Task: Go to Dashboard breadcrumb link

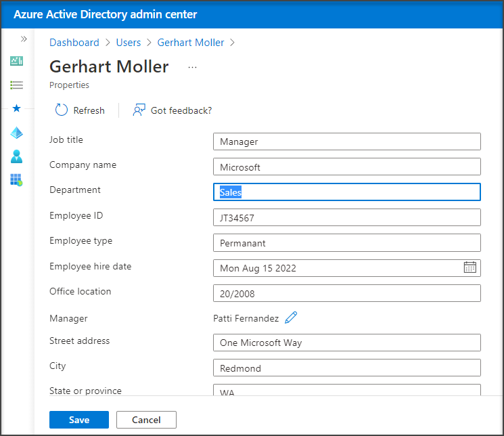Action: [x=74, y=43]
